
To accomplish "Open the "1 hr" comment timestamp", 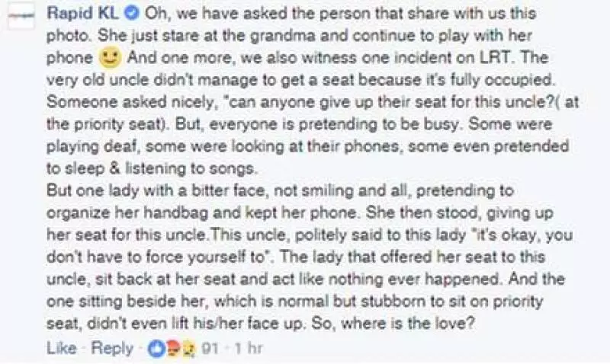I will (x=249, y=349).
